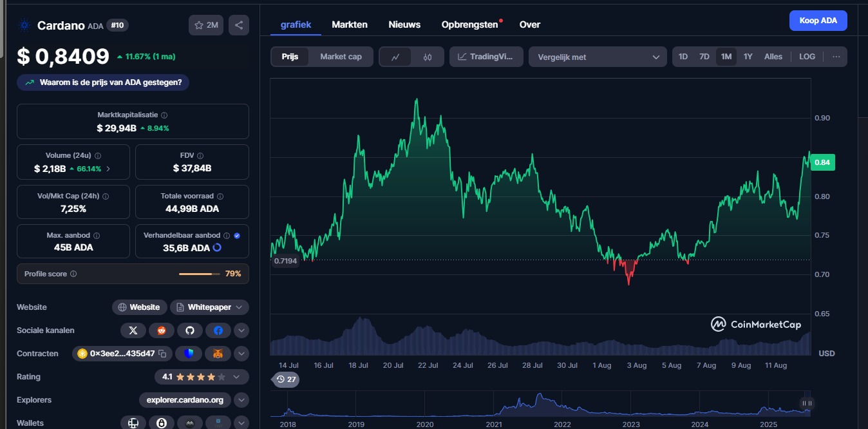Set chart range to 1D
Image resolution: width=868 pixels, height=429 pixels.
coord(683,57)
